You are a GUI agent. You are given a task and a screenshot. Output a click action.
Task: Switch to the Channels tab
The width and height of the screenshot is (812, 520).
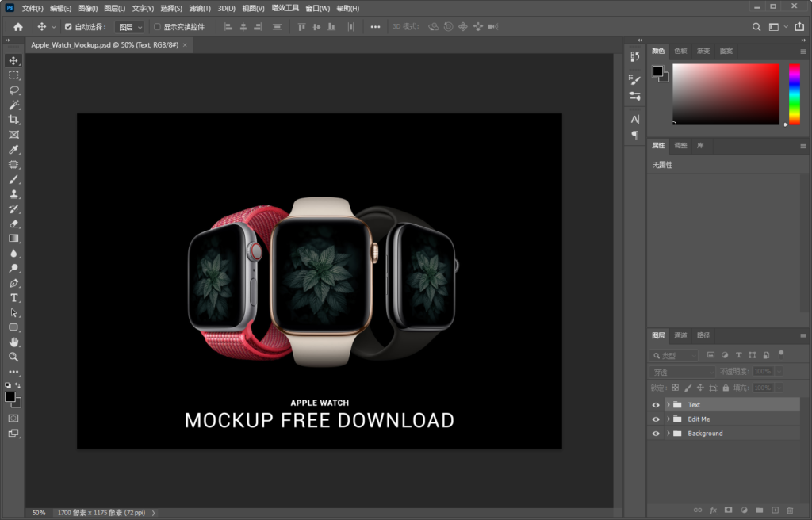[680, 335]
